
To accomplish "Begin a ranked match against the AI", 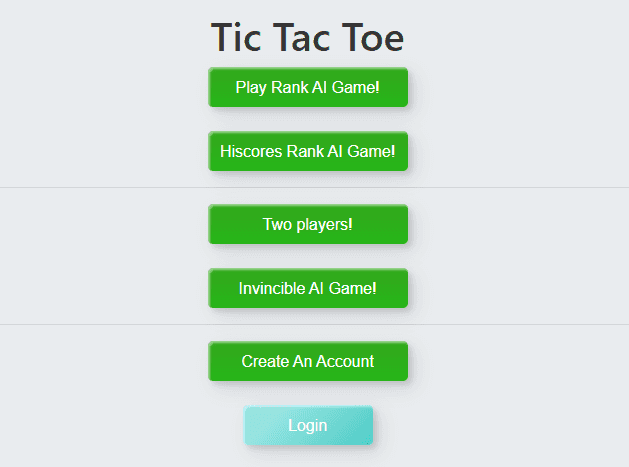I will [x=308, y=87].
